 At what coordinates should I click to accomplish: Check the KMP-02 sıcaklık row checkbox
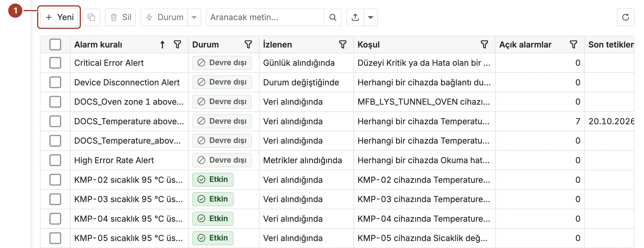coord(55,180)
